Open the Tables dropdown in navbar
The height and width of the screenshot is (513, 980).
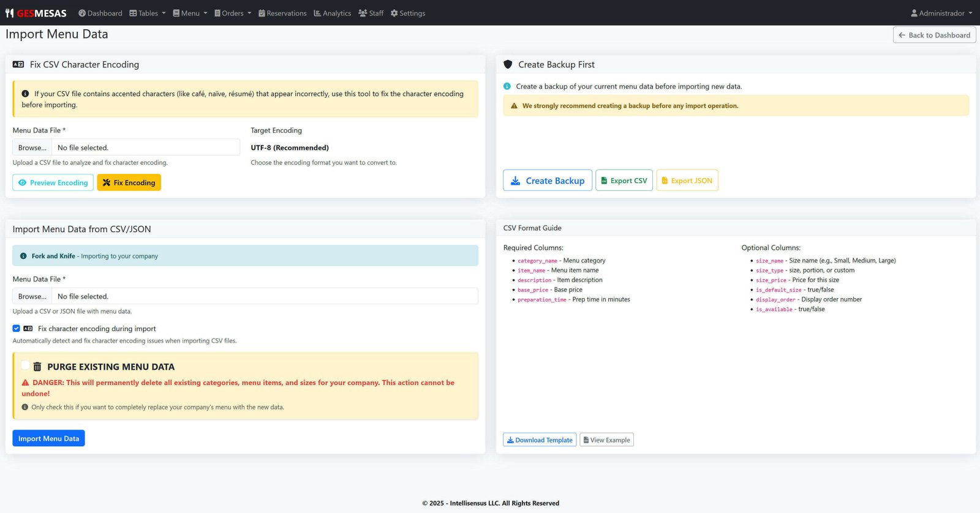[148, 13]
